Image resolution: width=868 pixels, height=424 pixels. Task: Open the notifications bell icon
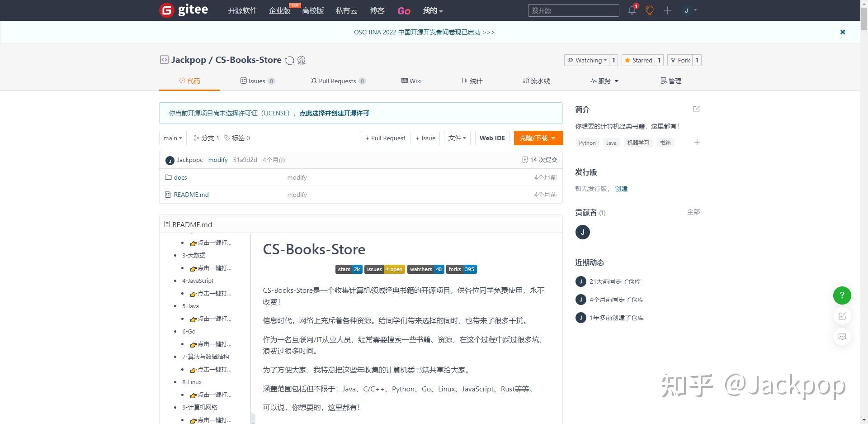coord(632,10)
